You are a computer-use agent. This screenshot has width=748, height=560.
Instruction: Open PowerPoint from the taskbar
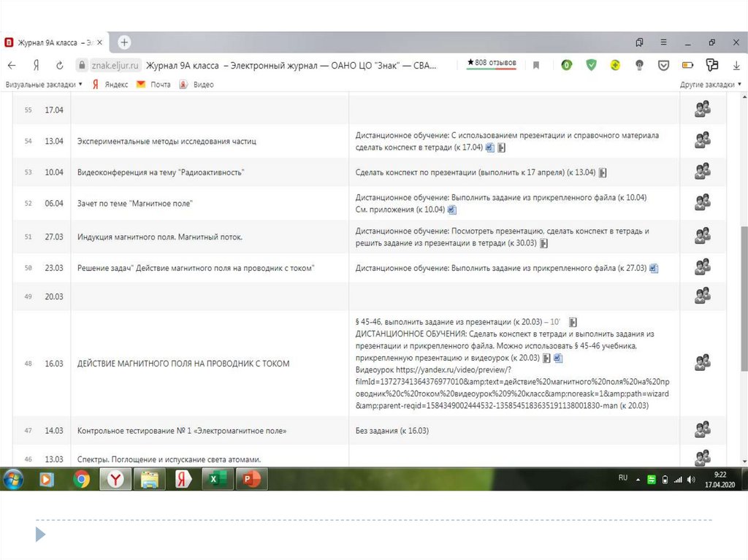point(251,479)
